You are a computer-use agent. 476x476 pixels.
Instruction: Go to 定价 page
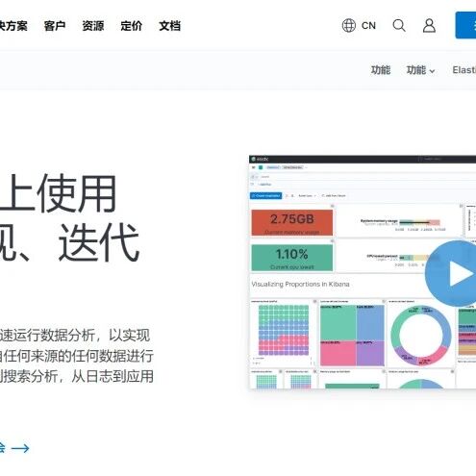[132, 26]
